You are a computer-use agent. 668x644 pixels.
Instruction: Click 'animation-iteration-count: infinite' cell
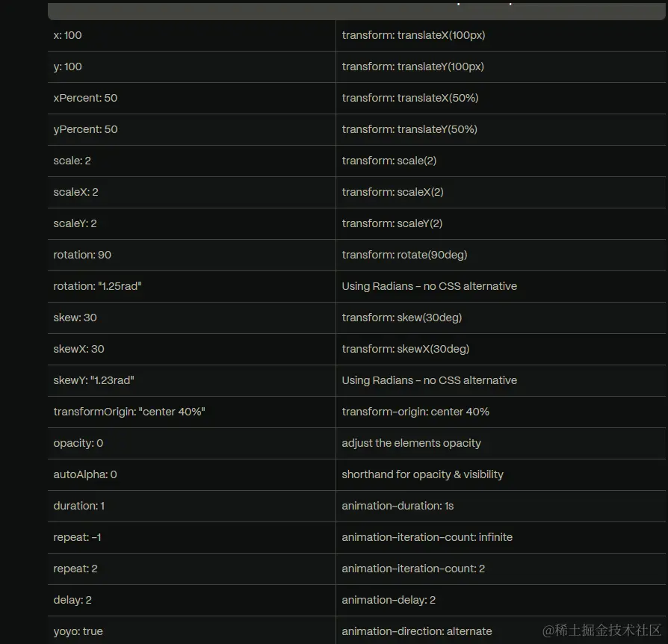501,537
